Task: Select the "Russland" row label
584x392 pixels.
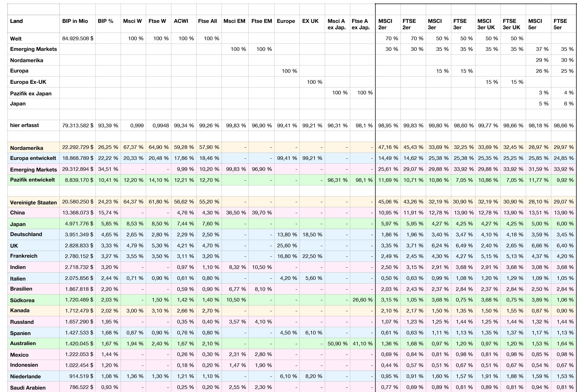Action: 22,322
